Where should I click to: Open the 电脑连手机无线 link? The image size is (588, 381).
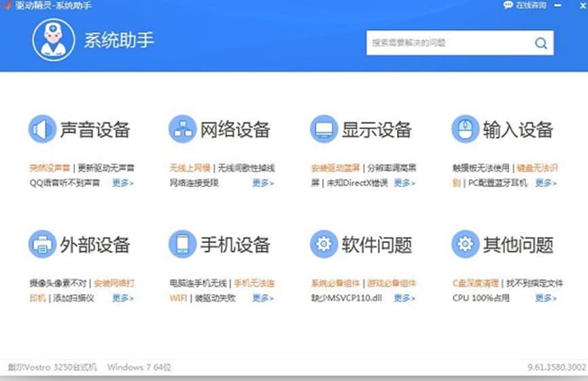click(198, 283)
